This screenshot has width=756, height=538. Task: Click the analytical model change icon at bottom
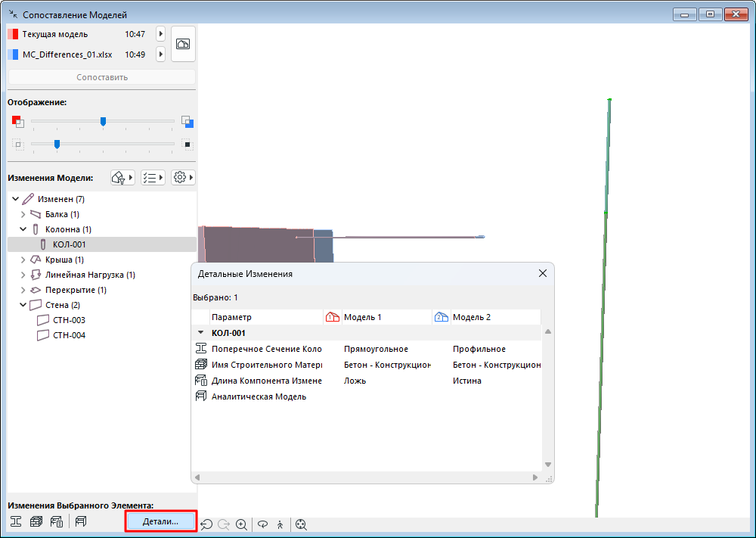81,521
